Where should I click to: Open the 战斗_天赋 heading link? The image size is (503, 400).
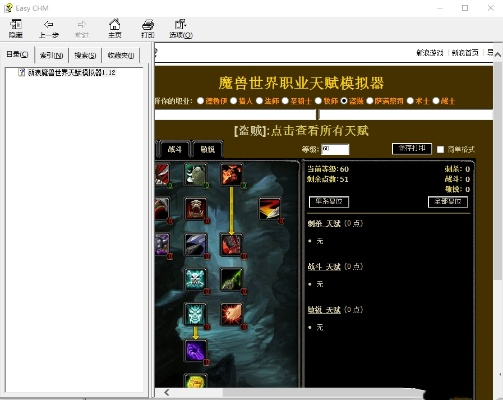(x=324, y=267)
